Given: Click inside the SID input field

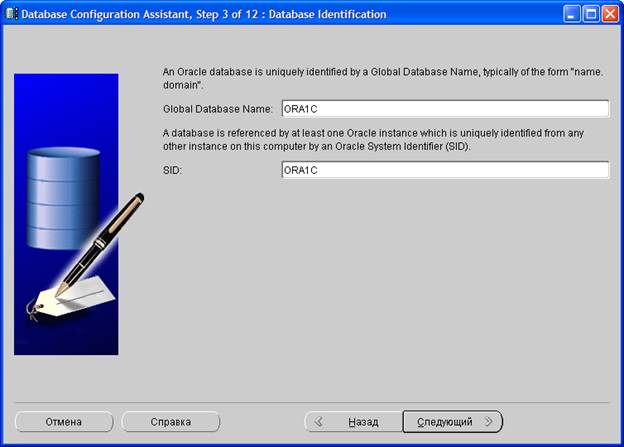Looking at the screenshot, I should coord(445,170).
